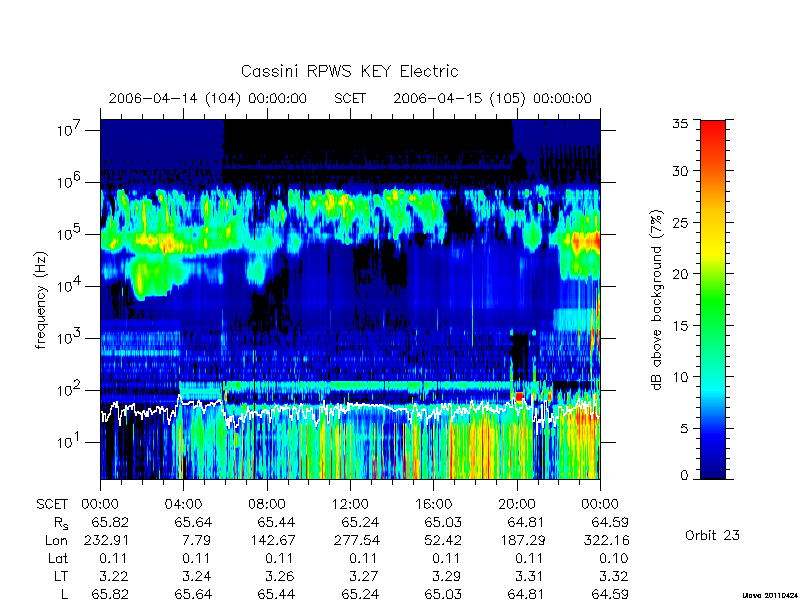Click the 'Orbit 23' label

tap(712, 535)
